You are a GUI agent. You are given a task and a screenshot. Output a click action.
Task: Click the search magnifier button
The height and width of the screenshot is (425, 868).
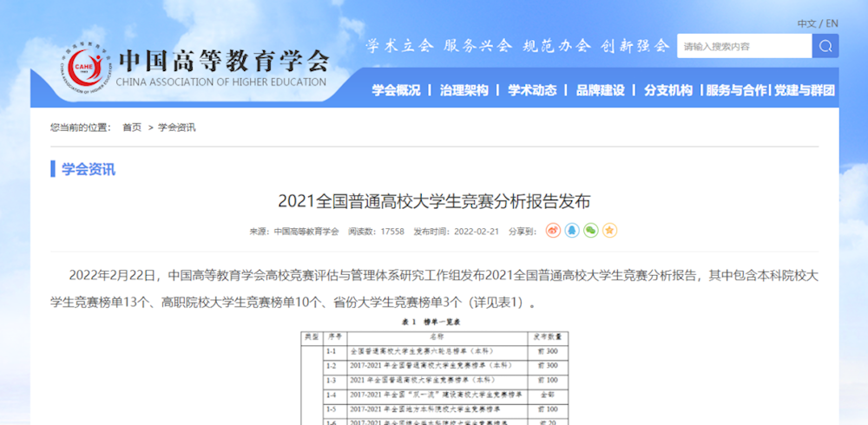tap(825, 46)
